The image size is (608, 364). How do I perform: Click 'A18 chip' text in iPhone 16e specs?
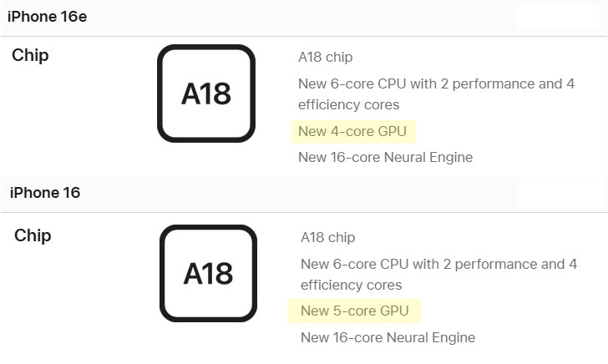(x=326, y=58)
